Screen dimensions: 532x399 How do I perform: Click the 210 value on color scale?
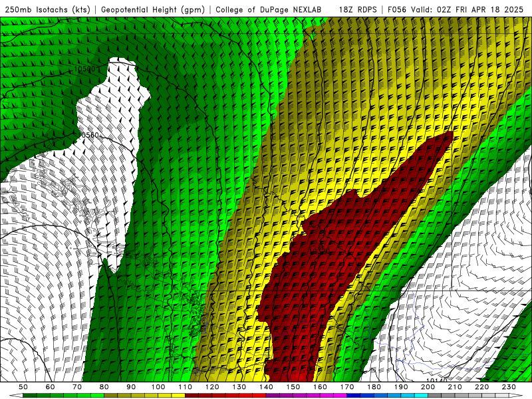click(x=455, y=387)
